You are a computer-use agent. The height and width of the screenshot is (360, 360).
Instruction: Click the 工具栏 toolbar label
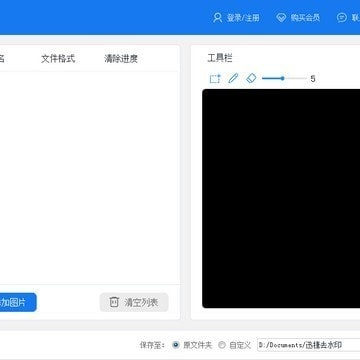click(220, 58)
